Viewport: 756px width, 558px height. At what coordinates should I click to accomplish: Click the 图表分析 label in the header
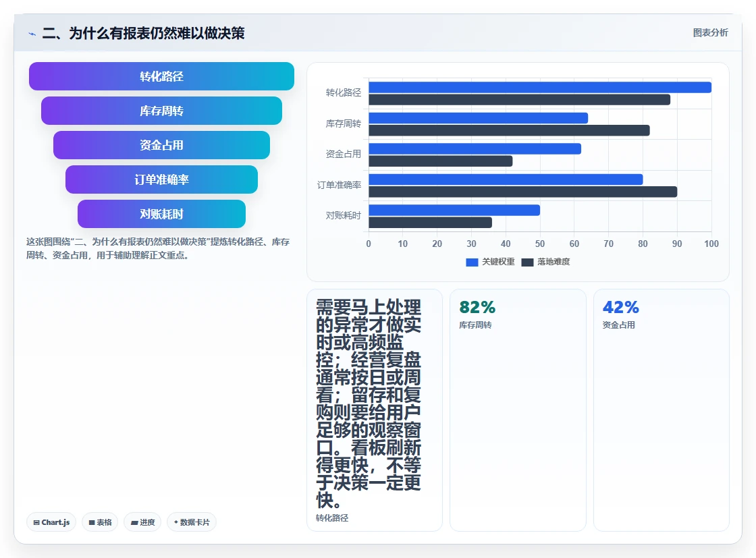pyautogui.click(x=710, y=33)
